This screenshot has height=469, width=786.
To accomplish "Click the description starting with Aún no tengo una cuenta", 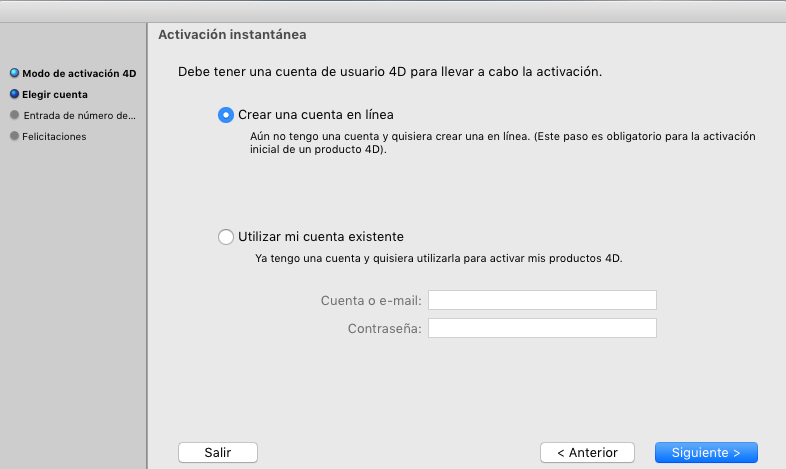I will (502, 142).
